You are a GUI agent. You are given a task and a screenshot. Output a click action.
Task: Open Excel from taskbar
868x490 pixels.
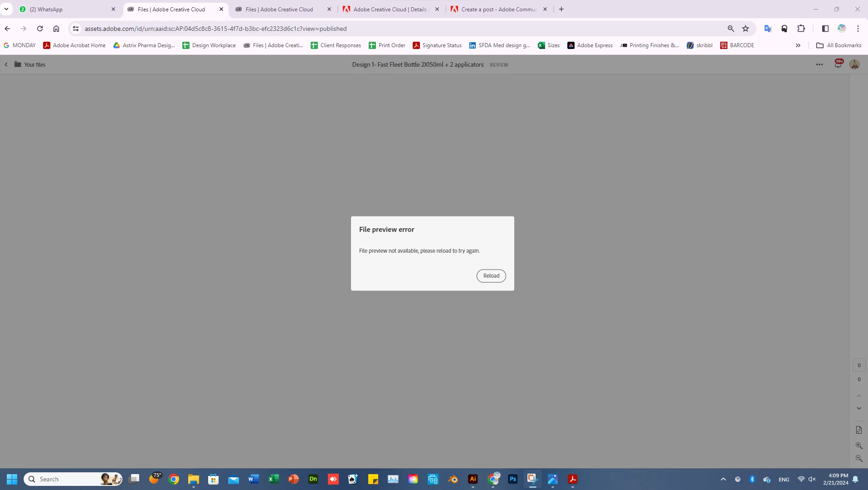[273, 479]
